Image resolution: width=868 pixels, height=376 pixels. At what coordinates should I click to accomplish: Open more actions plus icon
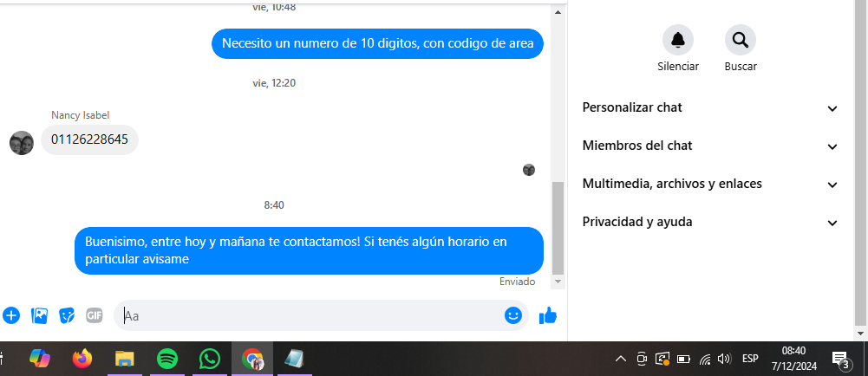11,315
